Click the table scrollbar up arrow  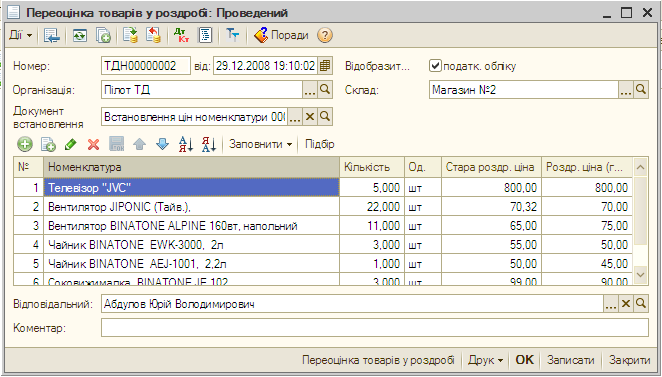[640, 167]
